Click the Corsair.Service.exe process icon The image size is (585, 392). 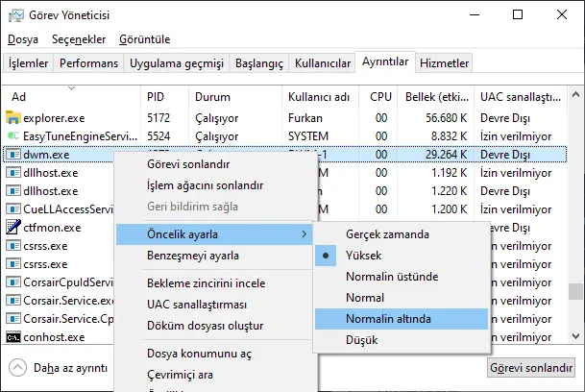(x=13, y=300)
